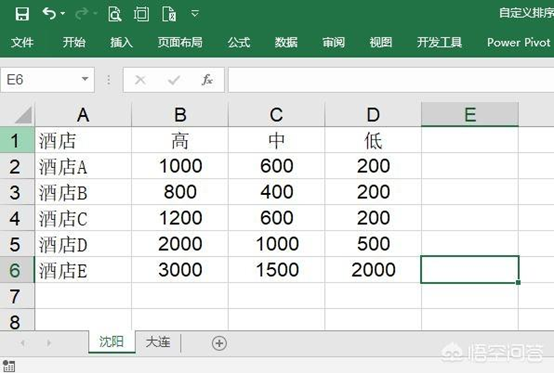This screenshot has height=373, width=554.
Task: Click cell 酒店D
Action: (83, 244)
